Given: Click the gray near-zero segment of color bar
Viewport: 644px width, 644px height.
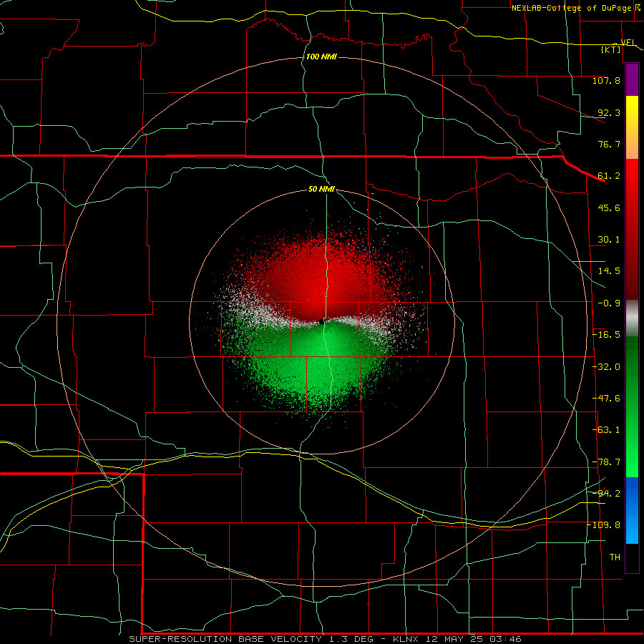Looking at the screenshot, I should click(x=632, y=318).
